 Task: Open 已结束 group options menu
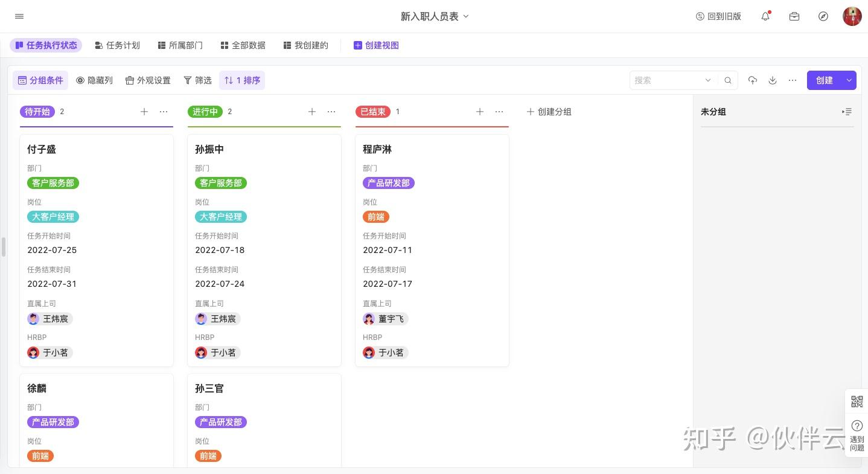(499, 112)
